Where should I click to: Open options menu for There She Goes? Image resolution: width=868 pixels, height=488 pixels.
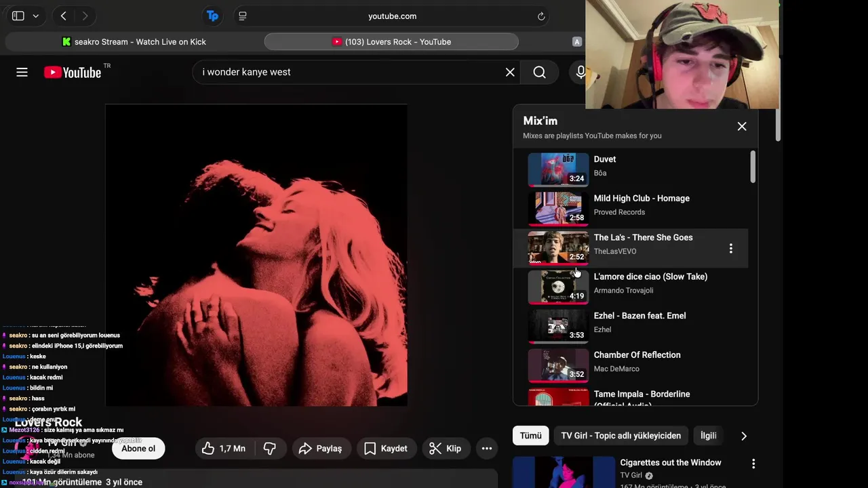(730, 248)
